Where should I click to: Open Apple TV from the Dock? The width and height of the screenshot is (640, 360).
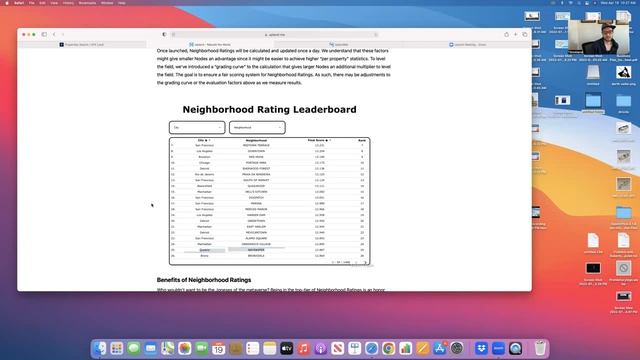287,348
